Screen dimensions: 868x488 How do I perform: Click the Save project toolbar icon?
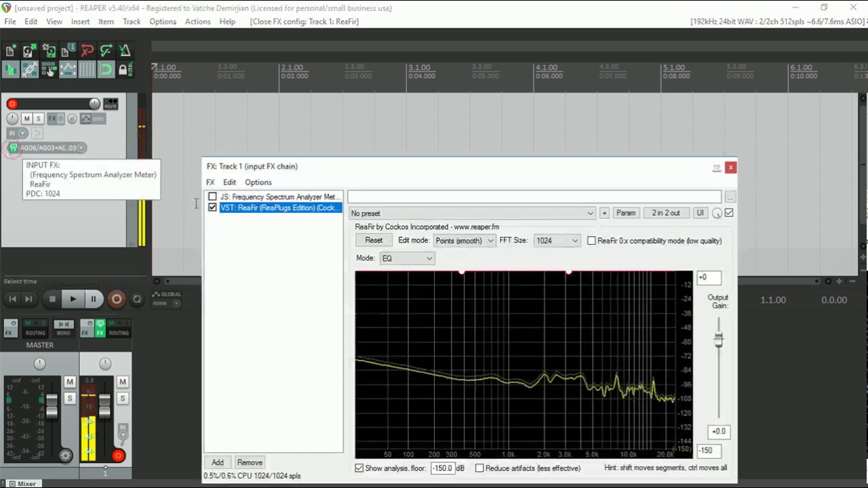click(x=49, y=51)
